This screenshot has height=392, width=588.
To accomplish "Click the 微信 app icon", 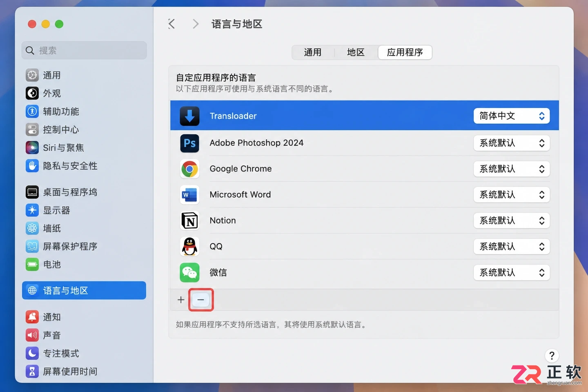I will [189, 272].
